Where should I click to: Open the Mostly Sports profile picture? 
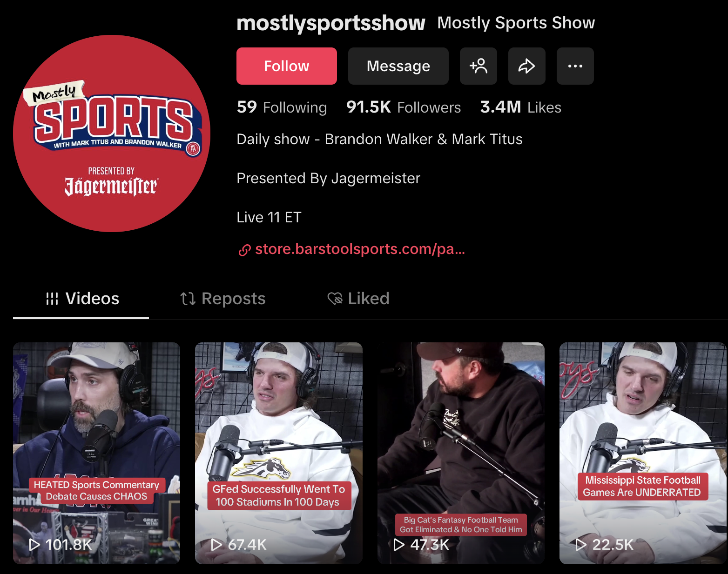coord(112,133)
